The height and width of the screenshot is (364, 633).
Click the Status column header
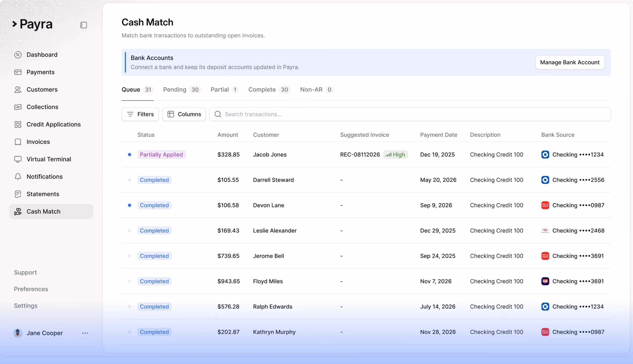coord(146,135)
